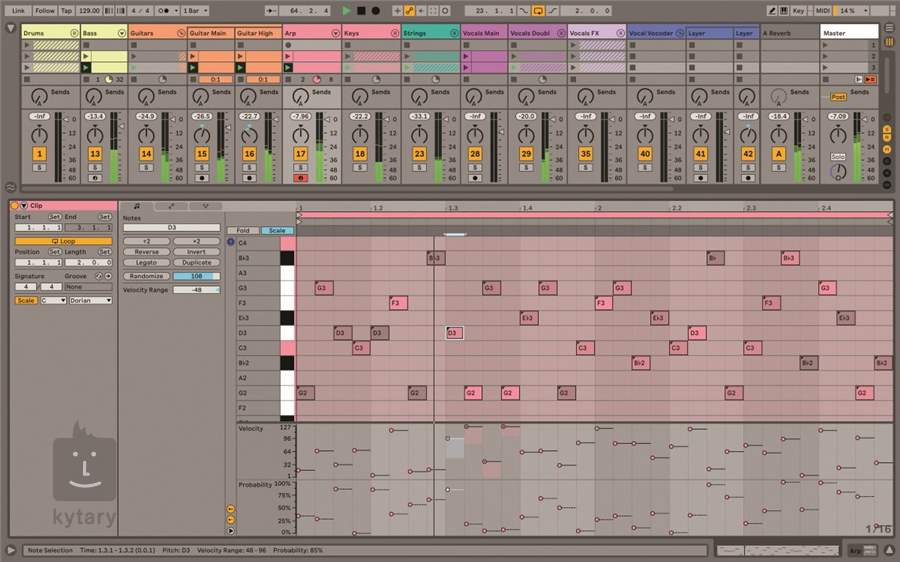This screenshot has height=562, width=900.
Task: Click the Arp track pan knob
Action: [300, 135]
